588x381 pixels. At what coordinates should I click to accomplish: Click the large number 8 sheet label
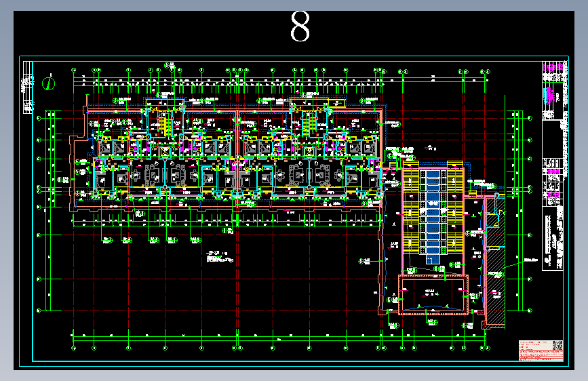[x=300, y=26]
